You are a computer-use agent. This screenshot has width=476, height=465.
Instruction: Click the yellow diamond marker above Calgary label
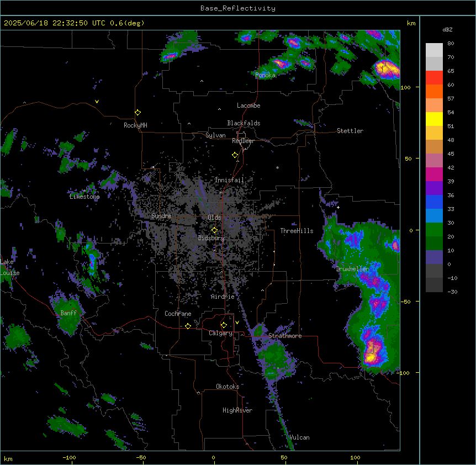[224, 325]
